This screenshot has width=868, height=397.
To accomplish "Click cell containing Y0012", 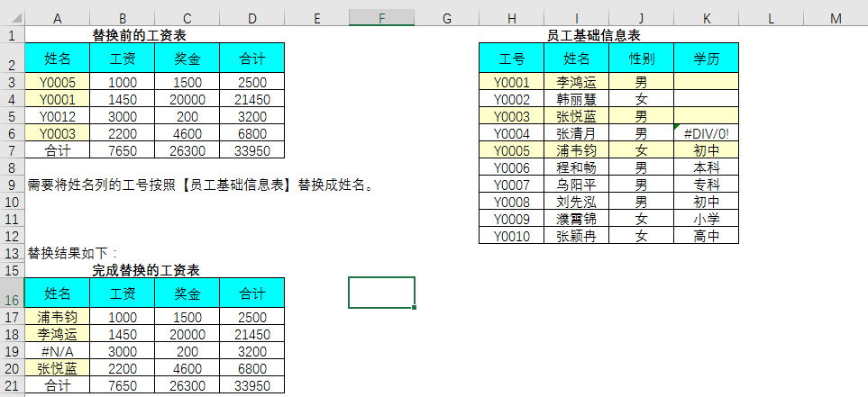I will [x=58, y=116].
